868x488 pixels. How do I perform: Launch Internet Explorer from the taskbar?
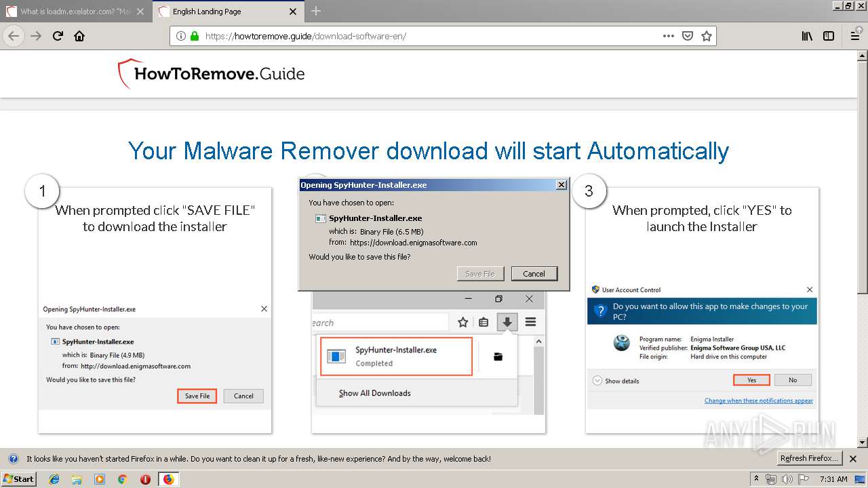(54, 479)
